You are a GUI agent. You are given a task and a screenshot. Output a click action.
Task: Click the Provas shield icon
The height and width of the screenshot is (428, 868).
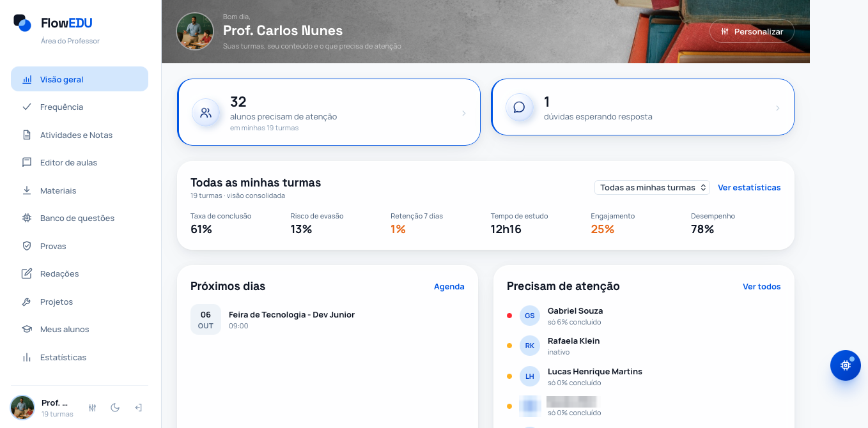pos(27,246)
